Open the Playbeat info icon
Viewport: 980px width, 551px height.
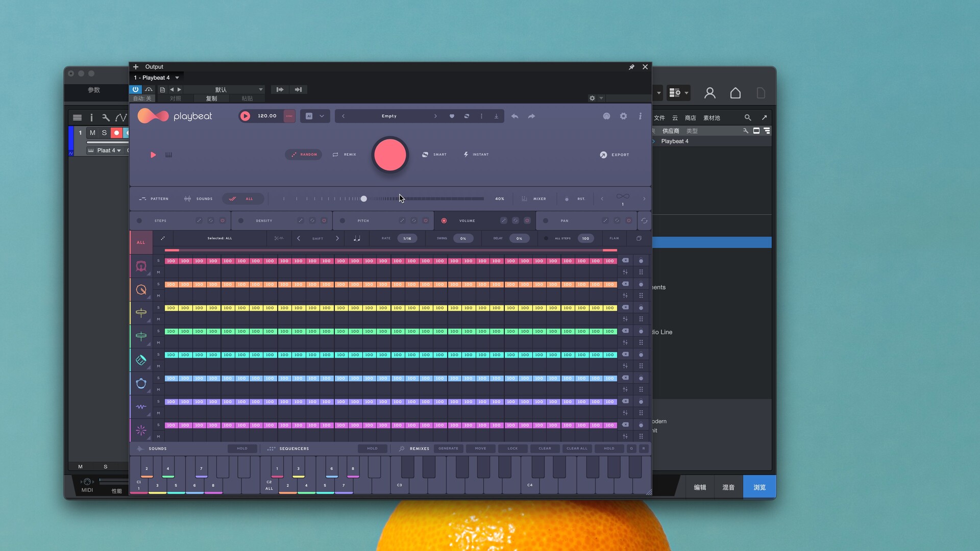(640, 116)
